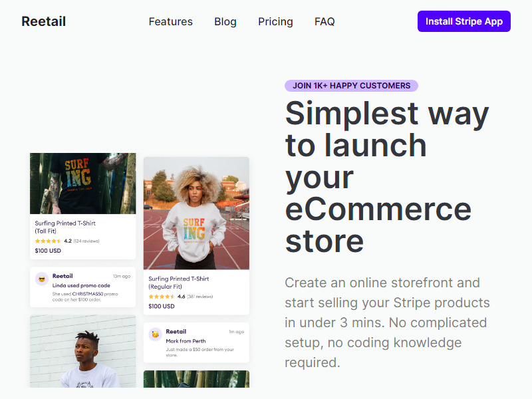The image size is (532, 399).
Task: Click Surfing Printed T-Shirt (Tall Fit) title
Action: [x=65, y=227]
